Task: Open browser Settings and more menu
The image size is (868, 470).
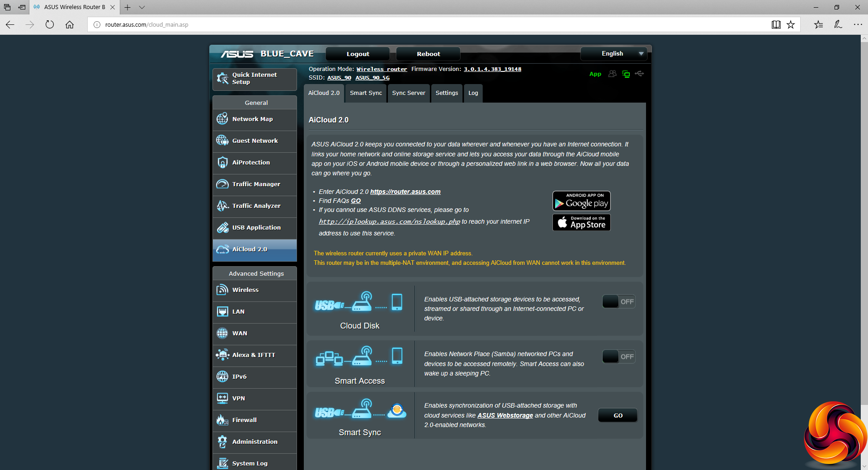Action: (x=858, y=24)
